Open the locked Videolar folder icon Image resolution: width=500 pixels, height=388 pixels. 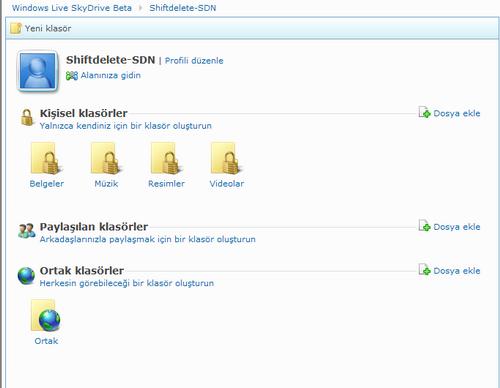tap(226, 158)
